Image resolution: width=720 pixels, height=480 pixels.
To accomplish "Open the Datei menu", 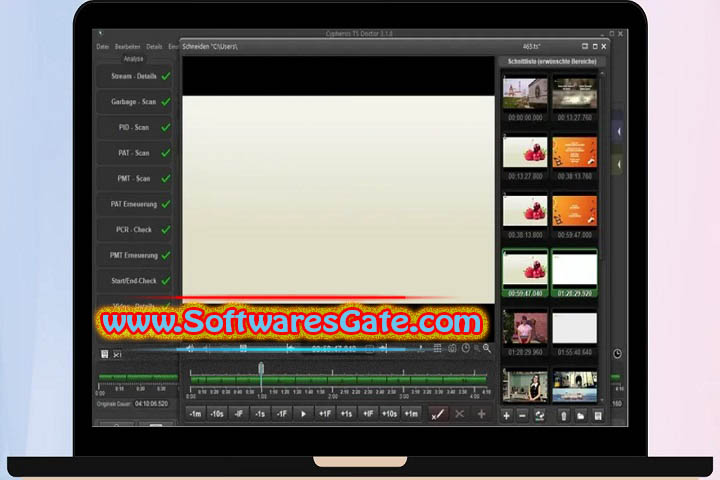I will click(102, 47).
